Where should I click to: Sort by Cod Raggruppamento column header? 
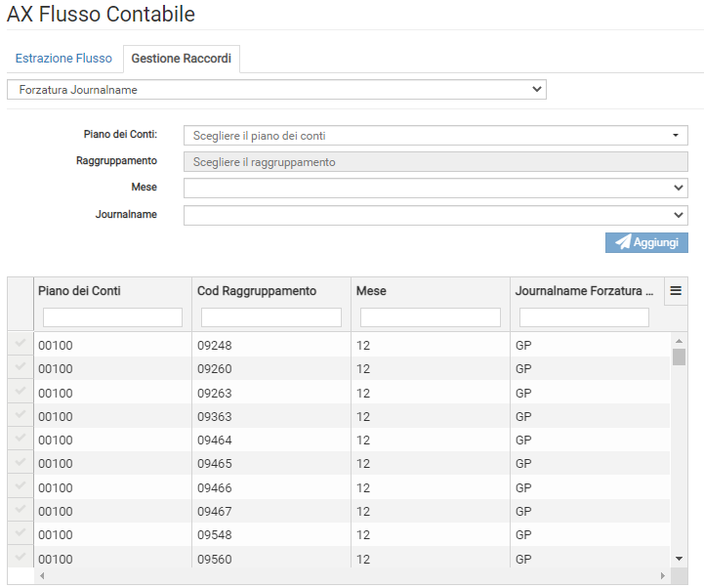(257, 291)
